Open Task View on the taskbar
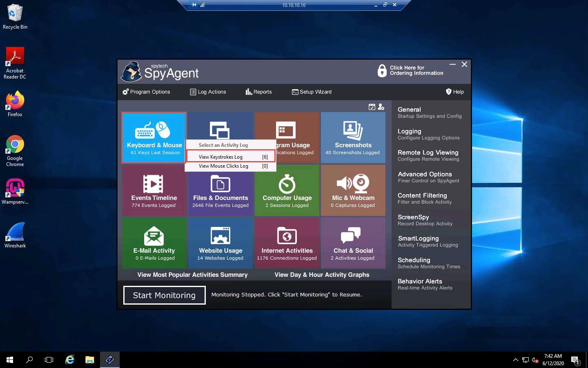Image resolution: width=588 pixels, height=368 pixels. tap(49, 360)
